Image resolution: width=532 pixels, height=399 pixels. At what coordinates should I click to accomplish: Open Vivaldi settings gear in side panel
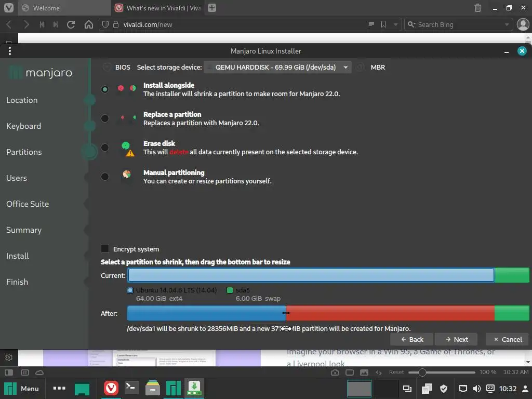coord(9,357)
